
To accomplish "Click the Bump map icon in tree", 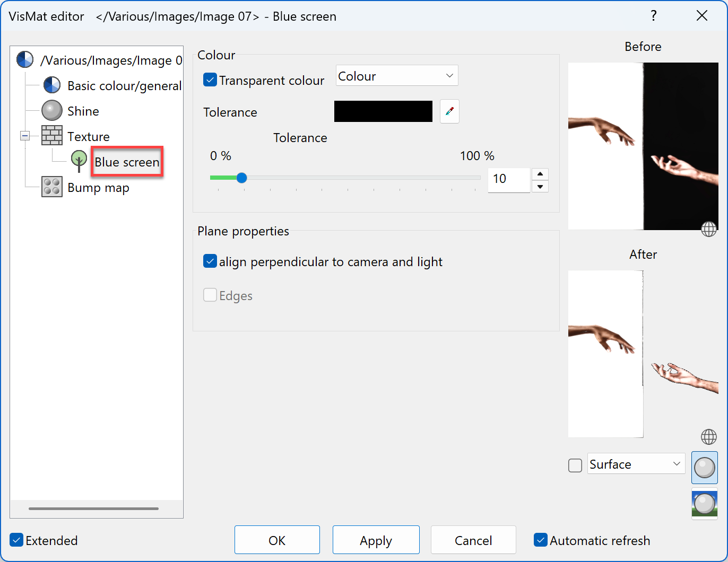I will pos(52,187).
